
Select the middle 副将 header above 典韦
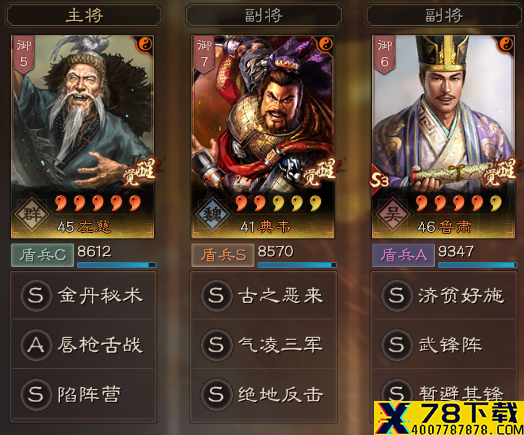(264, 15)
